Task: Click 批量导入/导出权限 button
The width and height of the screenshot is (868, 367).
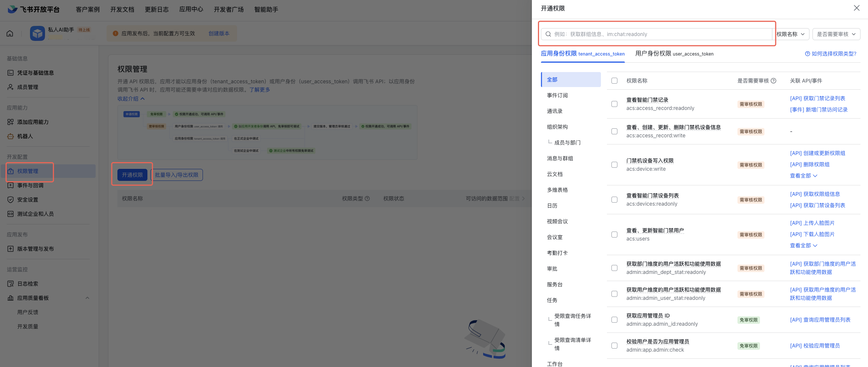Action: [177, 175]
